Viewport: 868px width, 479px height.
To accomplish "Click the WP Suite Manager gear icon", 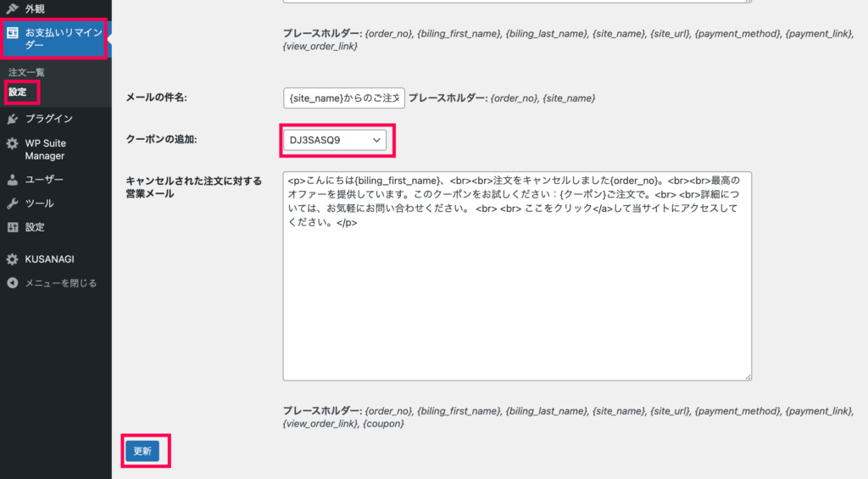I will 12,144.
